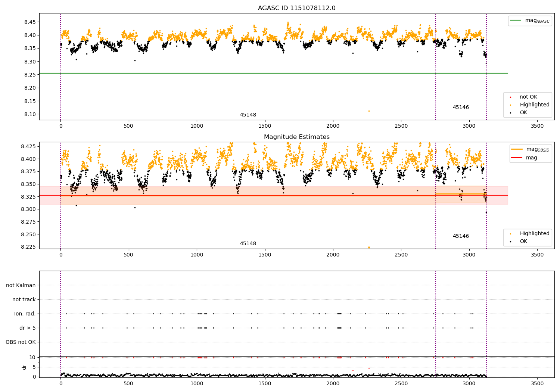Screen dimensions: 560x392
Task: Click the 8.25 y-axis tick label
Action: pyautogui.click(x=29, y=75)
